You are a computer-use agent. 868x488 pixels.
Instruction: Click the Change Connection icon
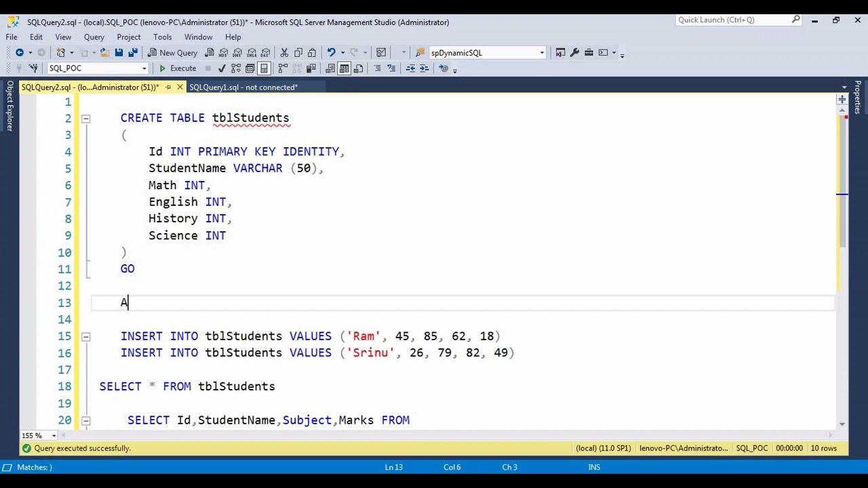pyautogui.click(x=33, y=68)
